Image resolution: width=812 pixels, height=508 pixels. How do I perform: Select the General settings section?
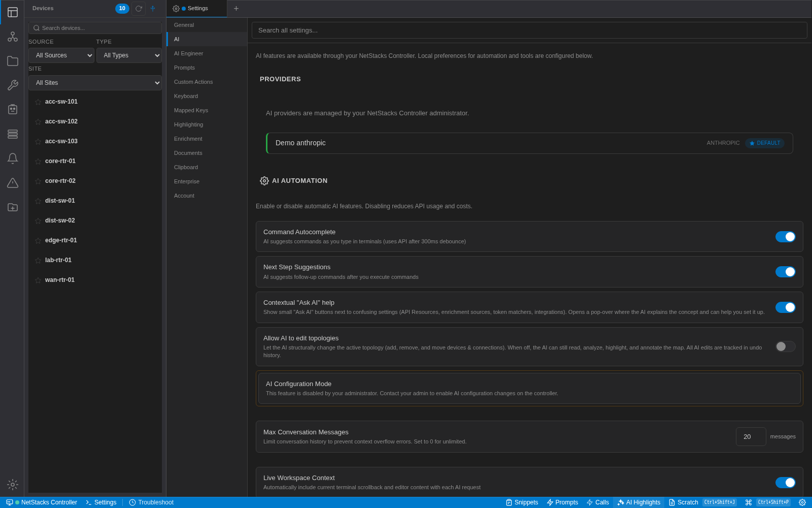click(x=207, y=25)
